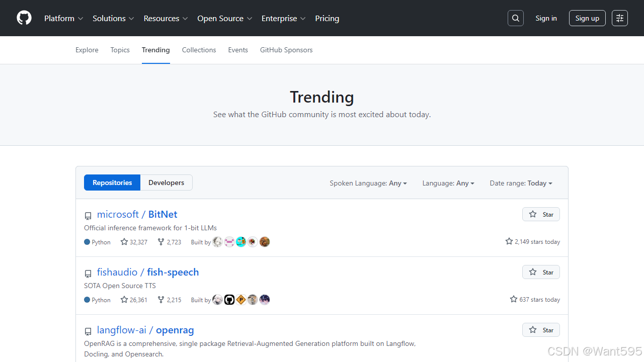Screen dimensions: 644x362
Task: Expand the Solutions menu
Action: (113, 18)
